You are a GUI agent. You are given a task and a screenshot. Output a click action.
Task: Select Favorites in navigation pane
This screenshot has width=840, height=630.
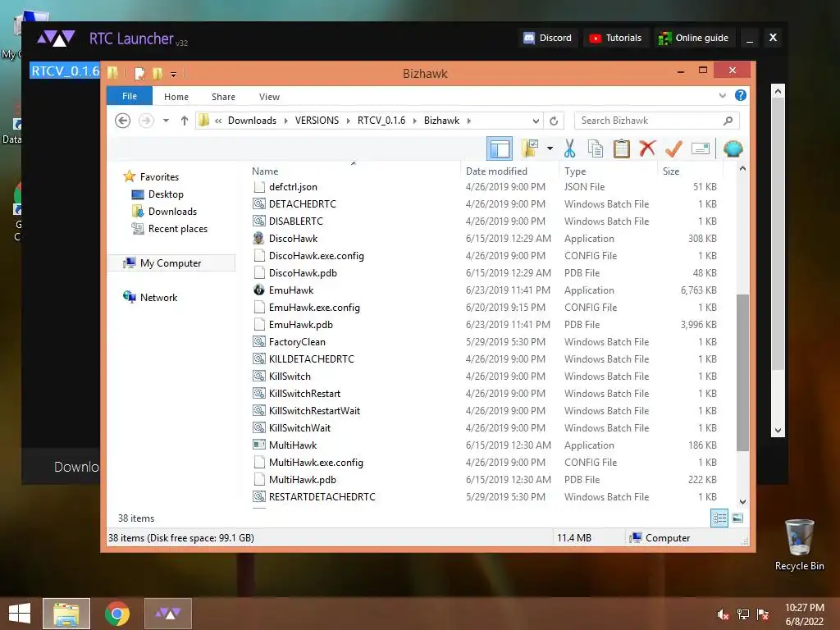pyautogui.click(x=159, y=177)
